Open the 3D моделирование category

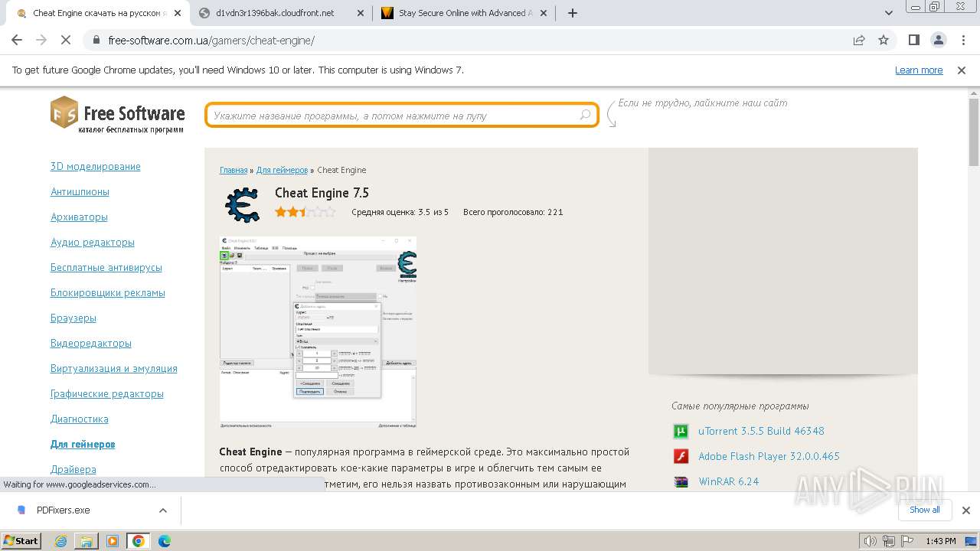point(96,166)
